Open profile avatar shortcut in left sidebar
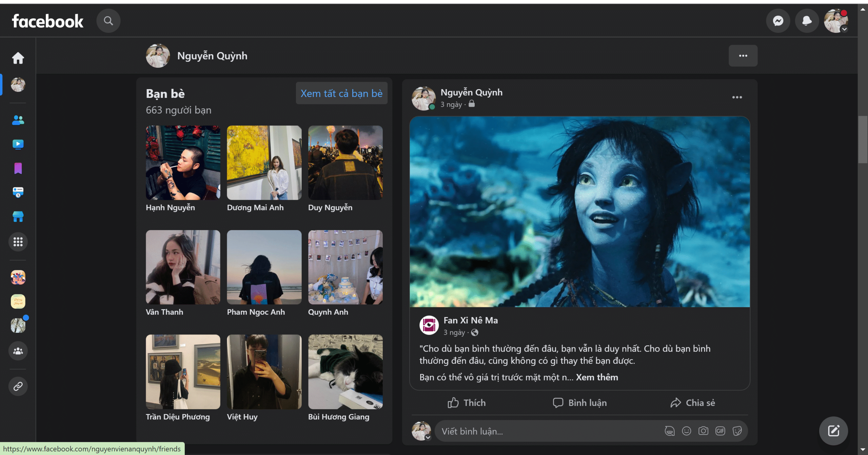Image resolution: width=868 pixels, height=455 pixels. tap(18, 85)
